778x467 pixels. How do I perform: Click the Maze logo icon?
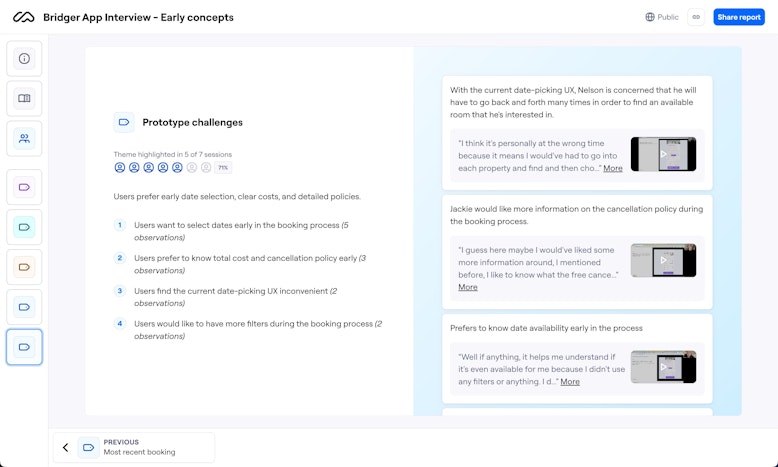point(23,17)
